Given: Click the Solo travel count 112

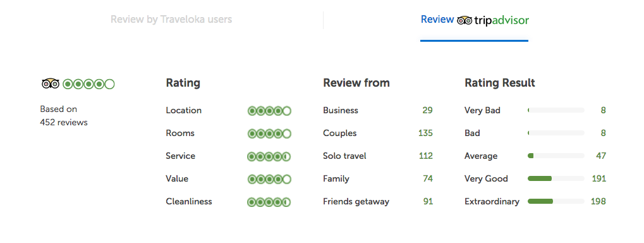Looking at the screenshot, I should coord(425,156).
